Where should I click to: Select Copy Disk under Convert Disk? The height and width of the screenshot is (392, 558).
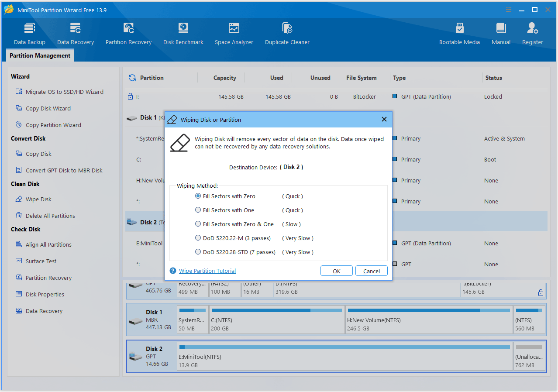pyautogui.click(x=33, y=154)
